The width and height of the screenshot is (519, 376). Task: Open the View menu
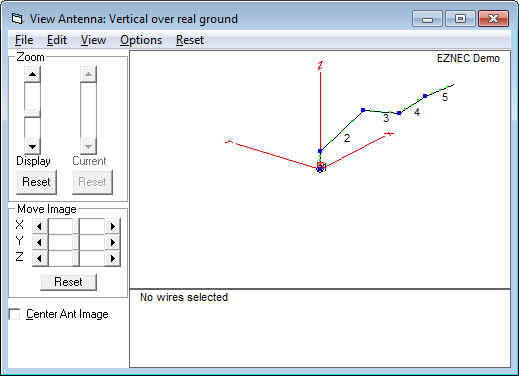(x=93, y=40)
